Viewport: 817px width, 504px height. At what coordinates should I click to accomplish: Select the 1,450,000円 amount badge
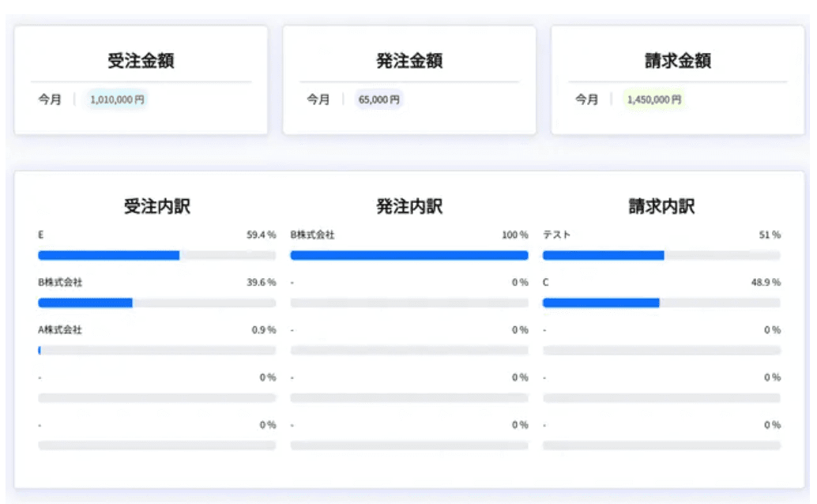tap(653, 100)
